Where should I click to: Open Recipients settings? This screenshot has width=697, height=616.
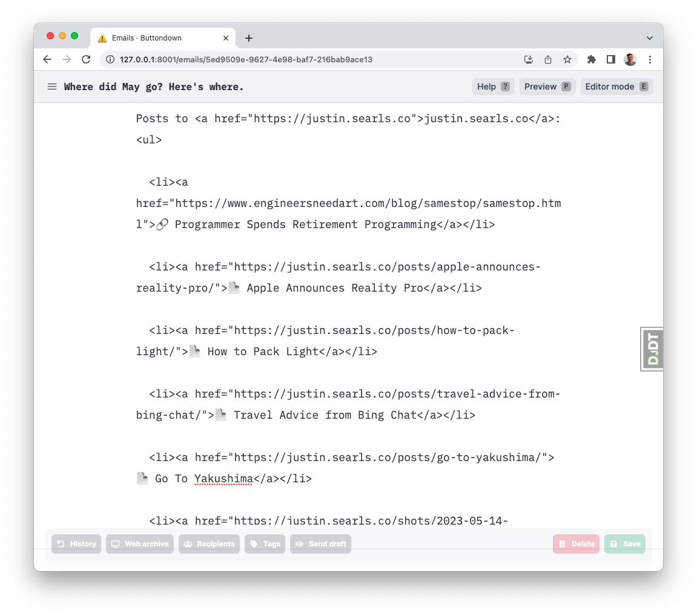(210, 544)
